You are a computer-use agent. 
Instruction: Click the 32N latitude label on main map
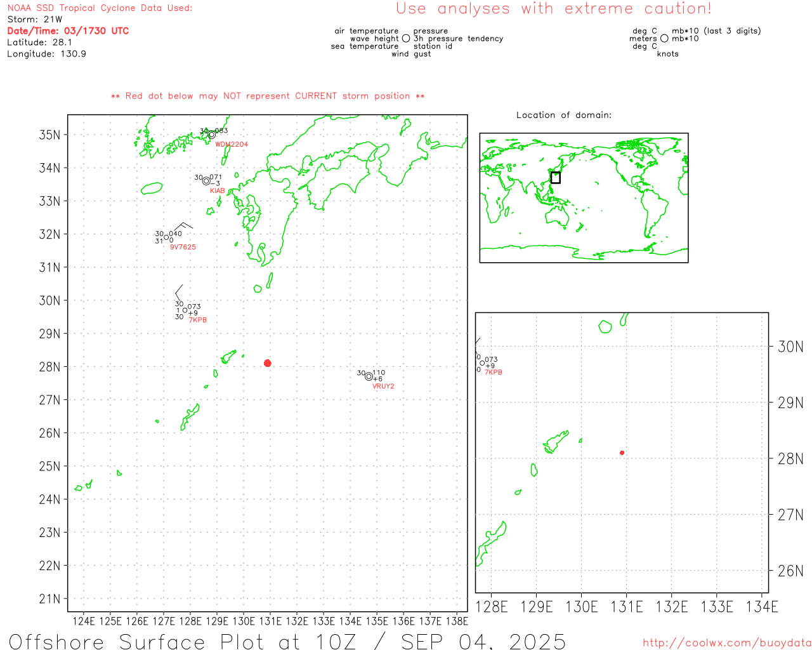coord(49,234)
